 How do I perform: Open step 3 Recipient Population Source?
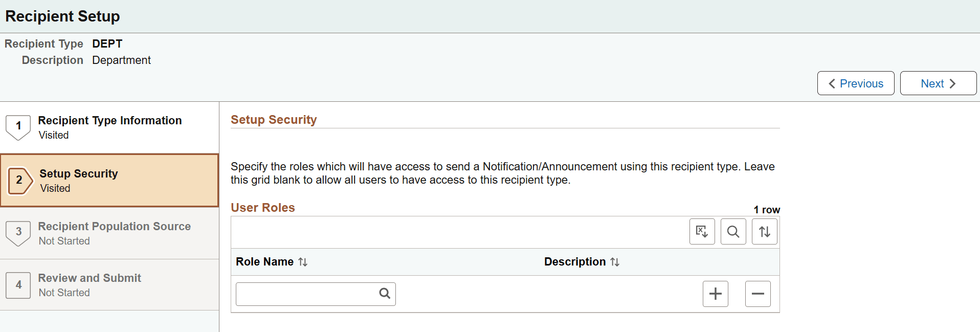click(x=109, y=233)
